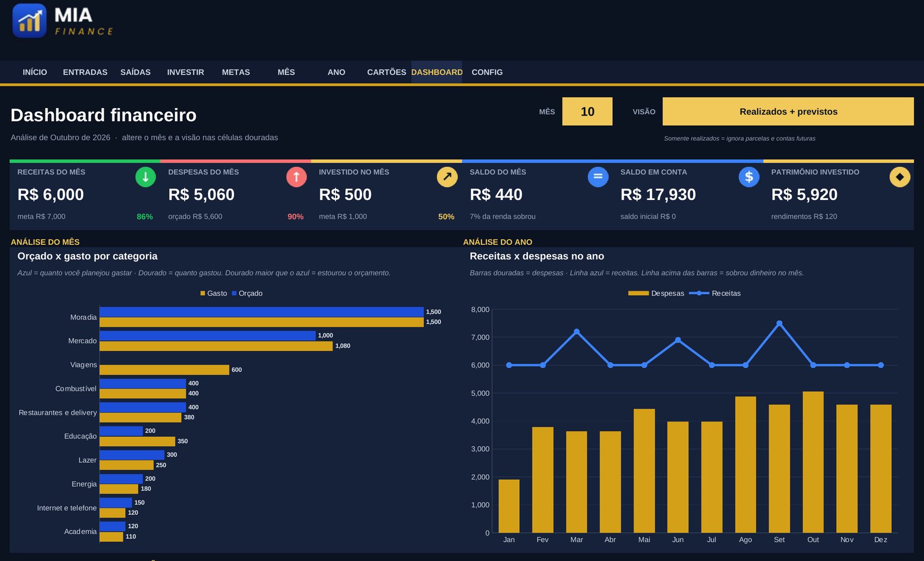Image resolution: width=924 pixels, height=561 pixels.
Task: Click the yellow diamond Patrimônio icon
Action: click(899, 177)
